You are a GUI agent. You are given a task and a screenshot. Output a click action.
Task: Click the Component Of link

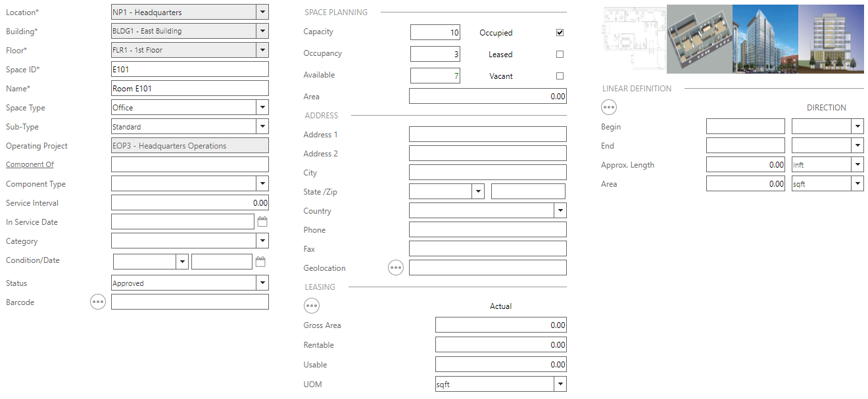pos(30,165)
